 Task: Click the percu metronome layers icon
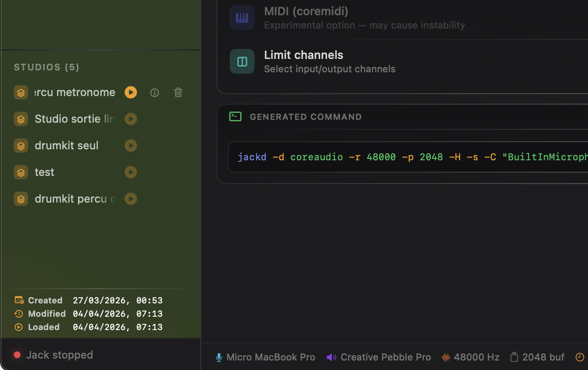(21, 93)
